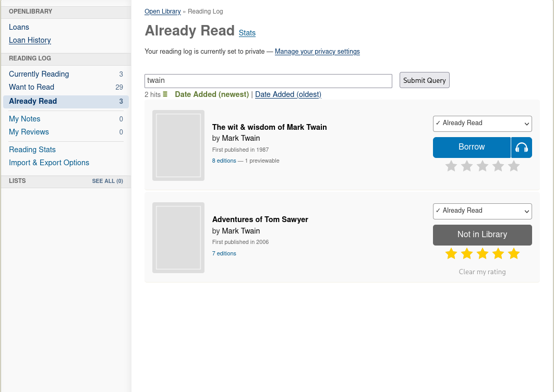The width and height of the screenshot is (554, 392).
Task: Rate The wit & wisdom of Mark Twain three stars
Action: pyautogui.click(x=483, y=166)
